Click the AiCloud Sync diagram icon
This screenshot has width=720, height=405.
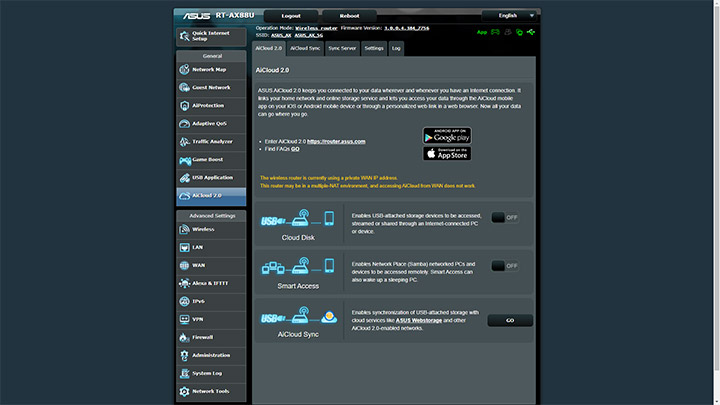click(298, 316)
